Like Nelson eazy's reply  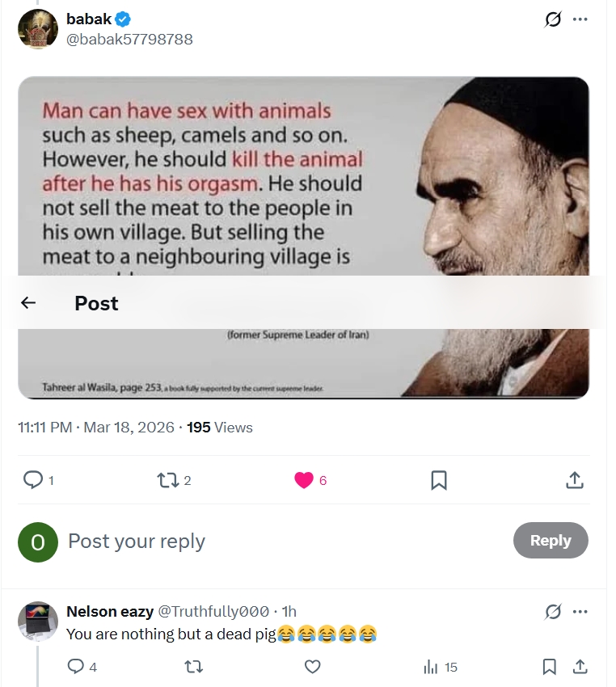click(x=312, y=667)
